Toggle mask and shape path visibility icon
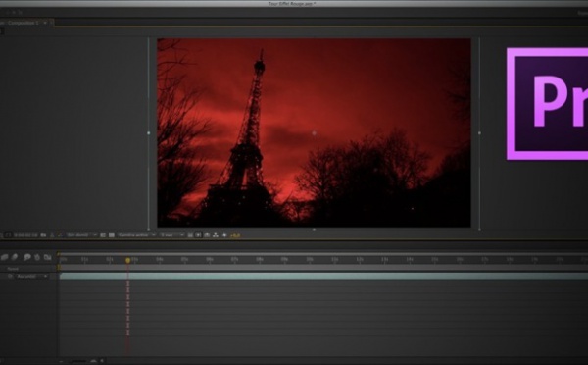The height and width of the screenshot is (365, 588). pos(8,235)
